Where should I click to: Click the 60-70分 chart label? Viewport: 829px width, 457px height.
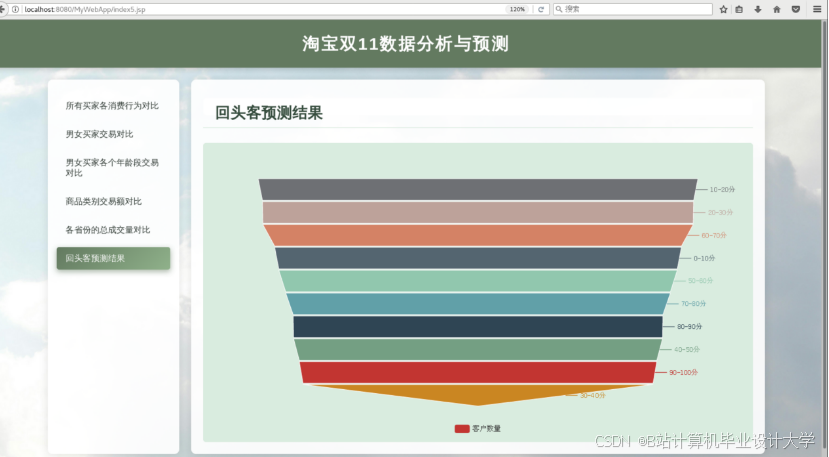point(714,235)
